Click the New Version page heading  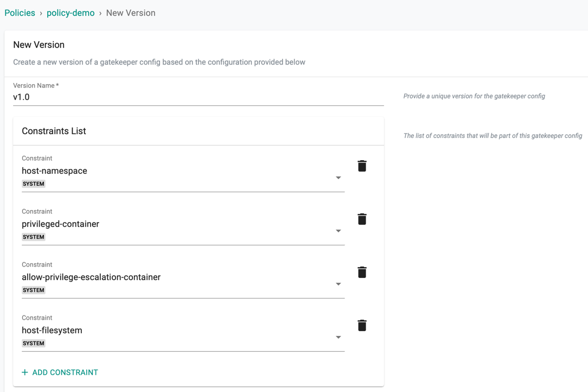(39, 45)
